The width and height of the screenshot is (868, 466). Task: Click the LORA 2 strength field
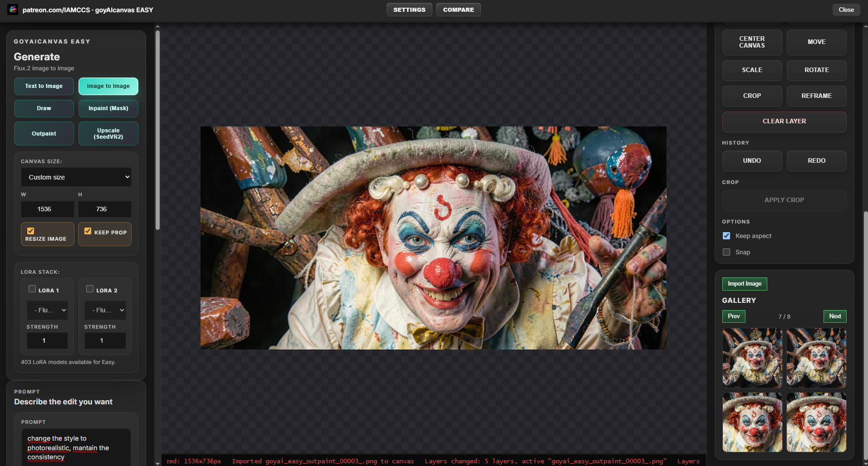pyautogui.click(x=105, y=340)
